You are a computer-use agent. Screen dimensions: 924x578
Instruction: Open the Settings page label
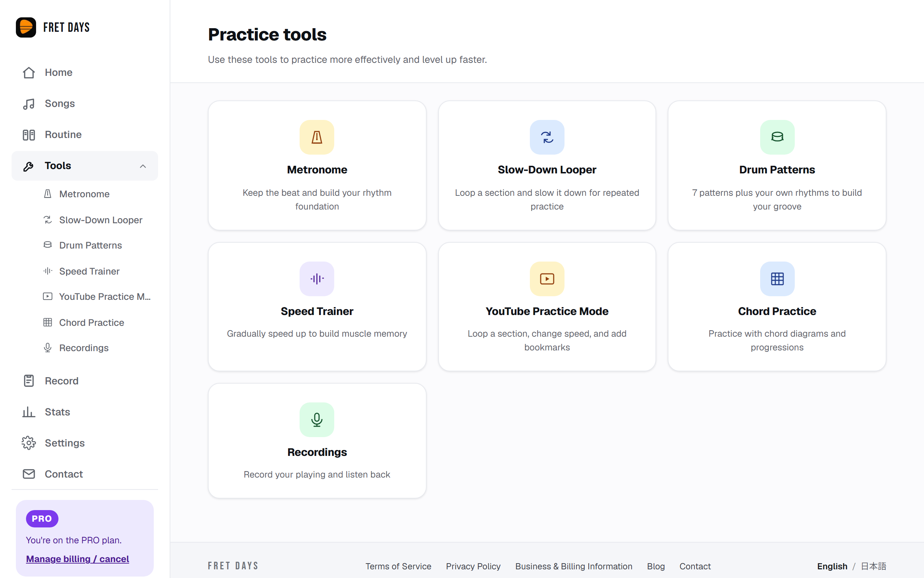click(65, 443)
